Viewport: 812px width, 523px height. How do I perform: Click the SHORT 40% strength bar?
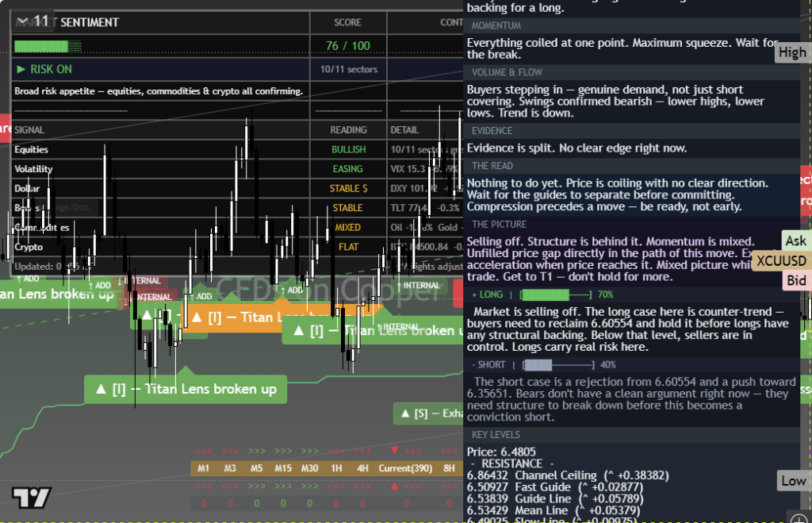557,365
